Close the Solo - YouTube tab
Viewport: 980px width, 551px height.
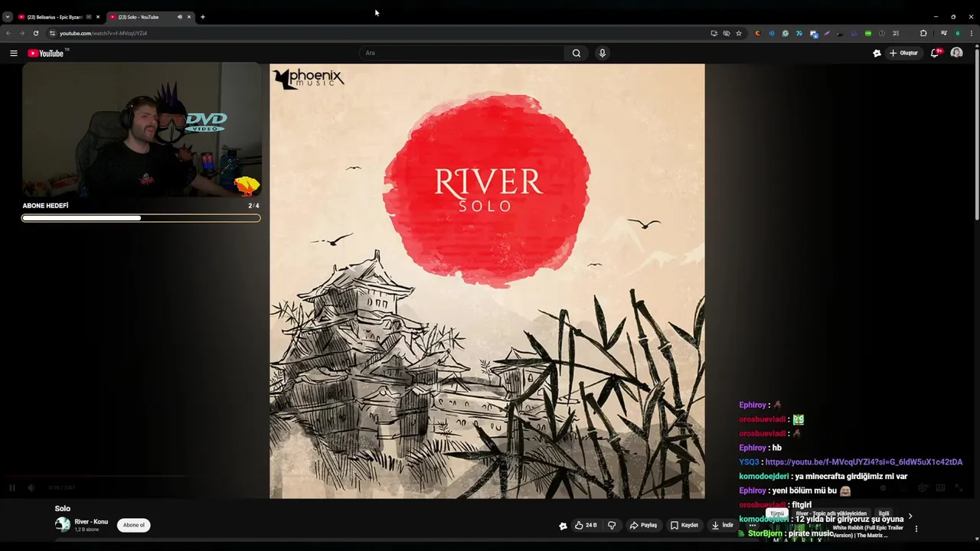click(189, 17)
